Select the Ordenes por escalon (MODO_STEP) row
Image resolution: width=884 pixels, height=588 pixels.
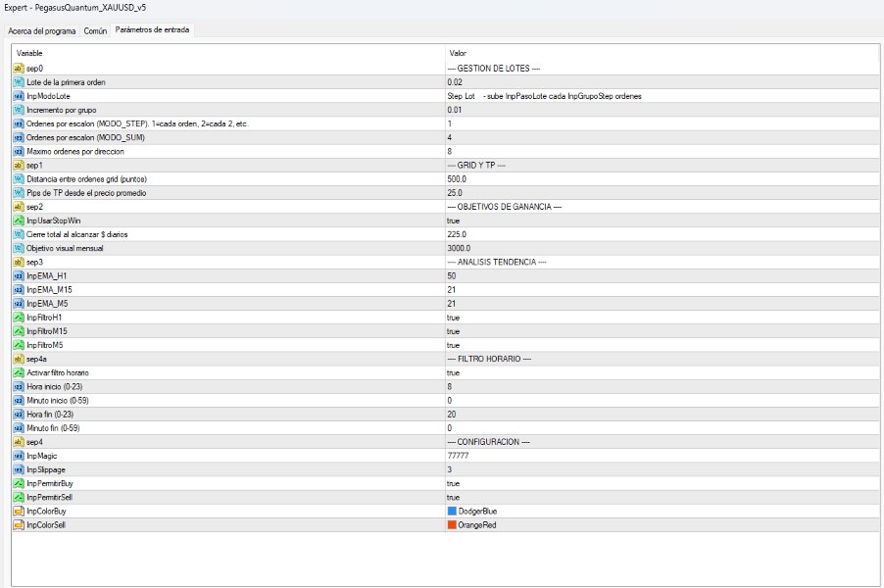[x=445, y=123]
